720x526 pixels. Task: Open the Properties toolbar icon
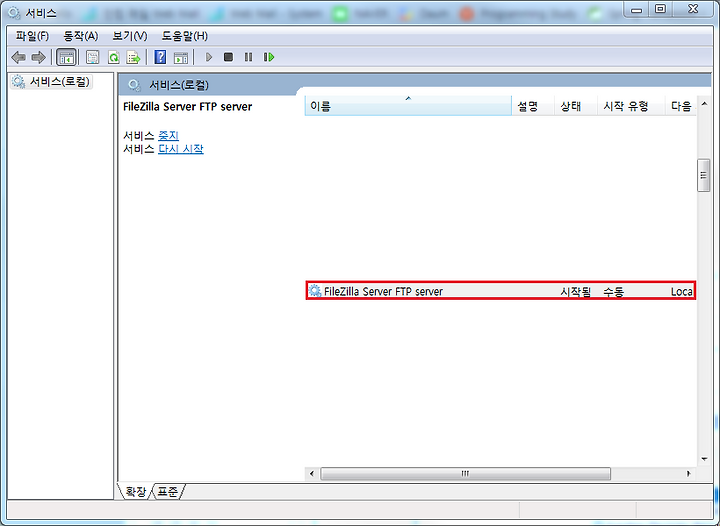[93, 57]
